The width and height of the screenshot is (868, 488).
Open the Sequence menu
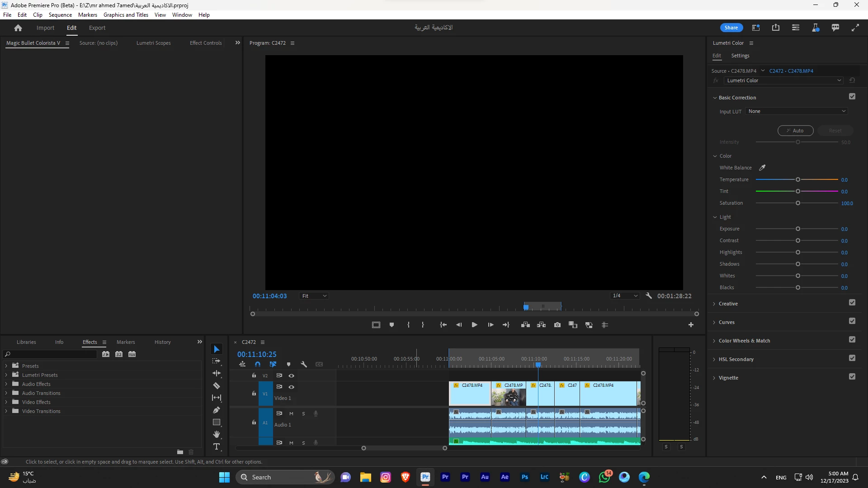pyautogui.click(x=60, y=15)
